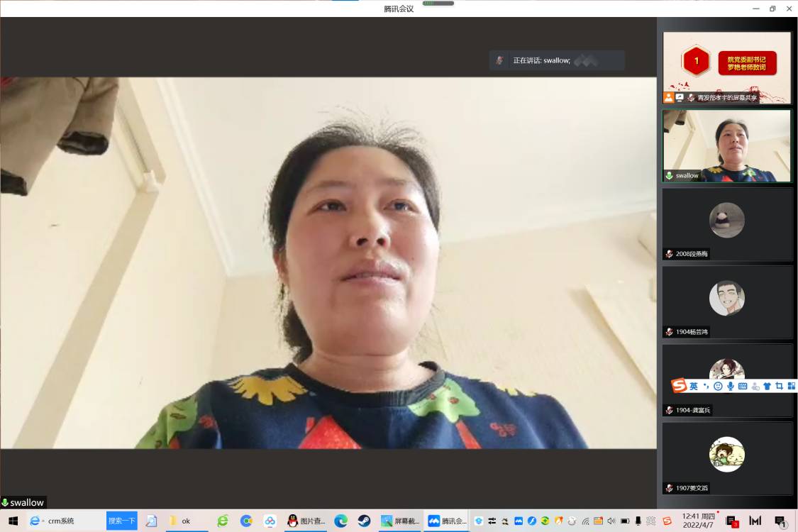Open Sogou toolbox grid icon
This screenshot has height=532, width=798.
point(791,386)
